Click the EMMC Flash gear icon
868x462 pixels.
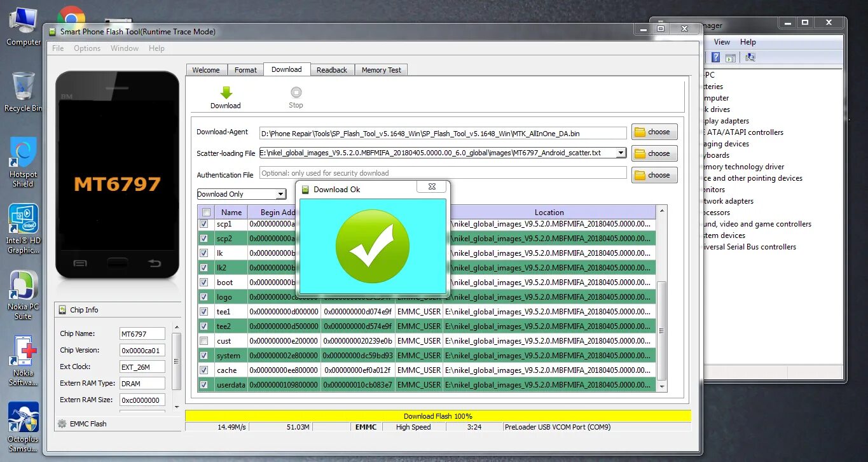click(62, 423)
